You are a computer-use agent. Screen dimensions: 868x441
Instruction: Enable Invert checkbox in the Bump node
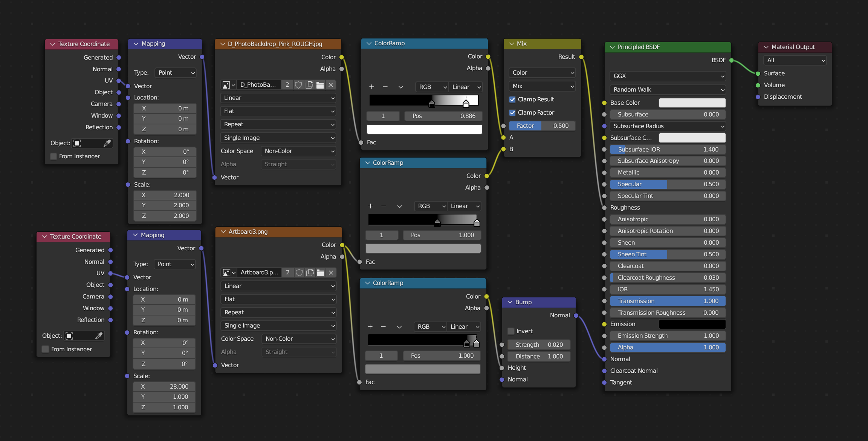coord(511,331)
